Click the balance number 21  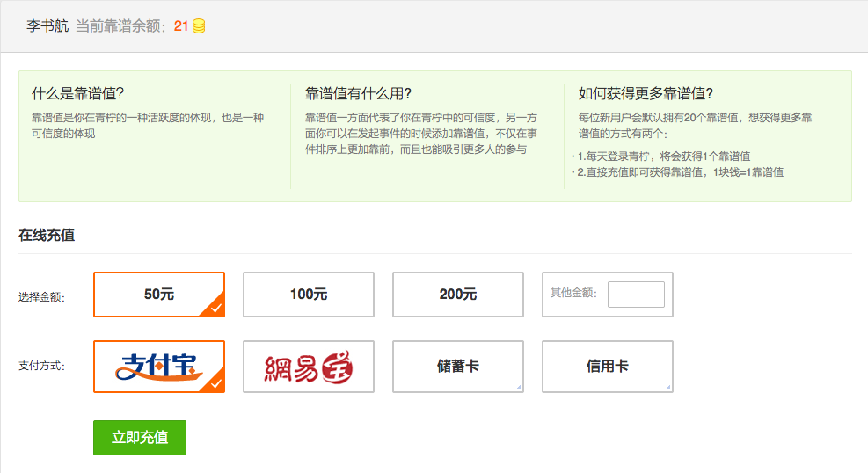click(181, 26)
